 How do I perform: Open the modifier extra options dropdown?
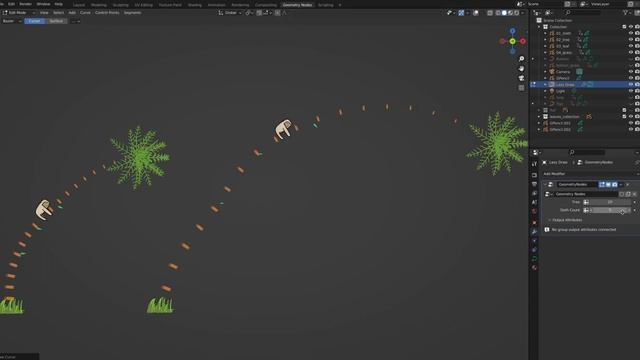[x=621, y=184]
